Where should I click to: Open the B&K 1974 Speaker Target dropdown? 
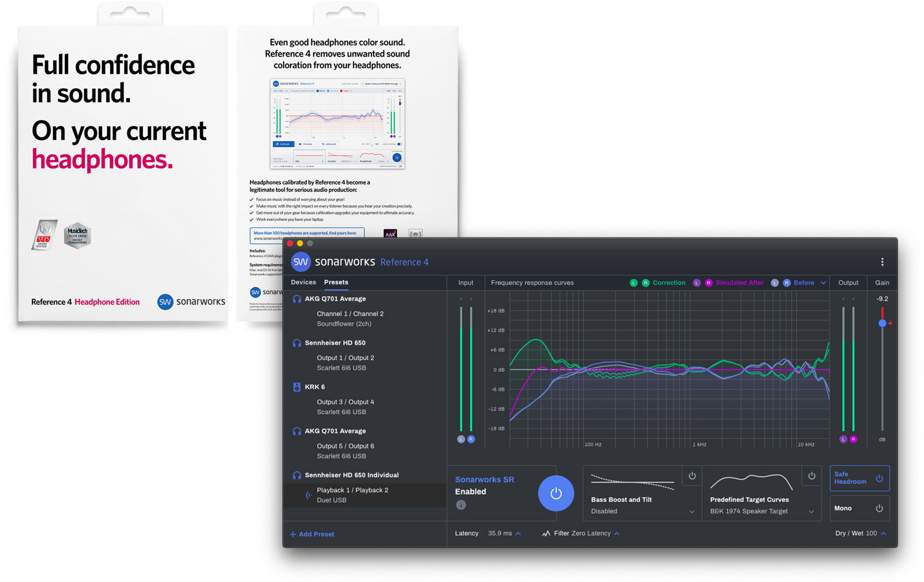762,511
